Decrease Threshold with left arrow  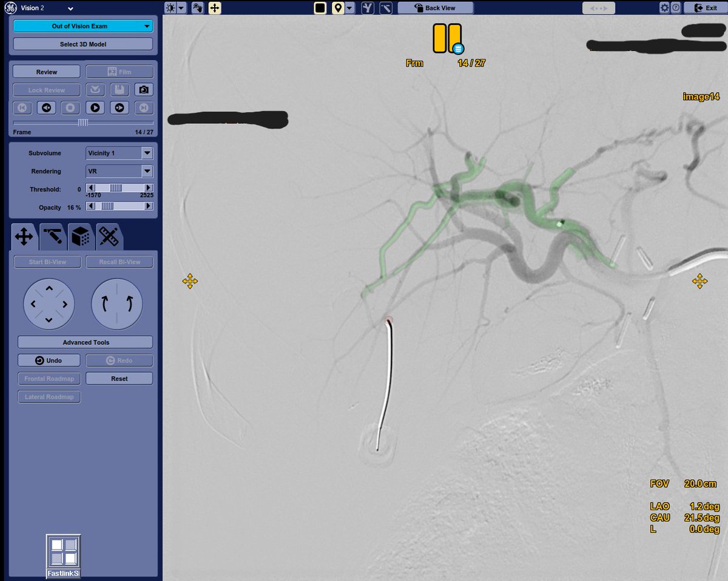tap(90, 189)
